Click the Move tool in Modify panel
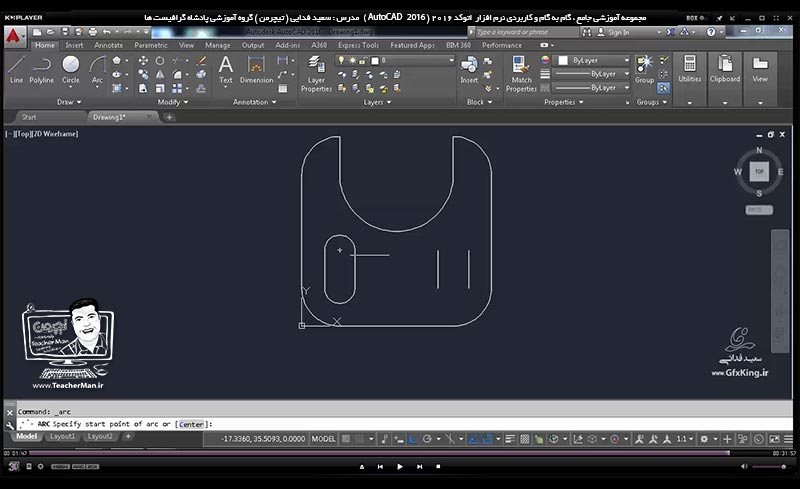Viewport: 800px width, 489px height. (x=143, y=61)
